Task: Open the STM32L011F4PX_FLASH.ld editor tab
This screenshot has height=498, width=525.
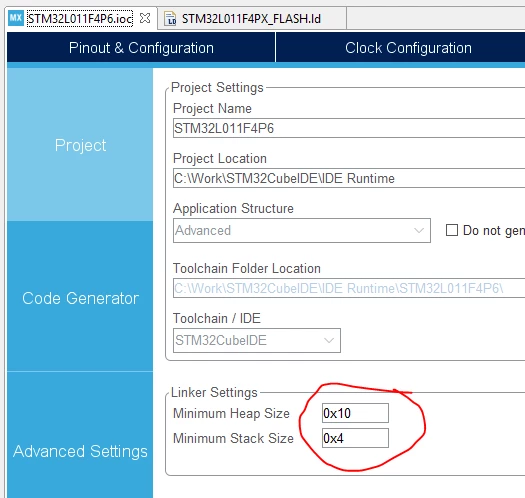Action: [x=251, y=18]
